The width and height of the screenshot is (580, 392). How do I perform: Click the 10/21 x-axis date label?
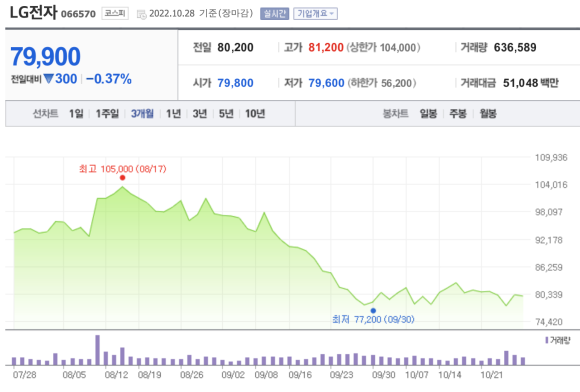[492, 375]
